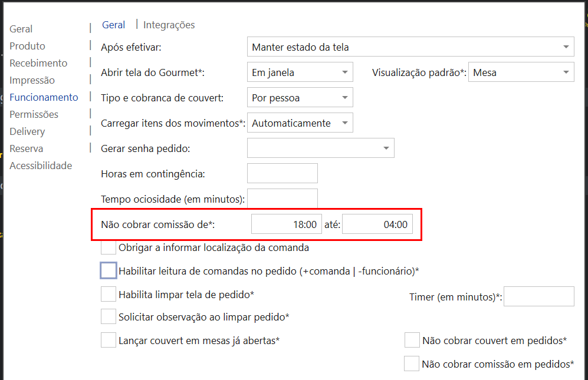588x380 pixels.
Task: Open the Gerar senha pedido dropdown
Action: point(320,148)
